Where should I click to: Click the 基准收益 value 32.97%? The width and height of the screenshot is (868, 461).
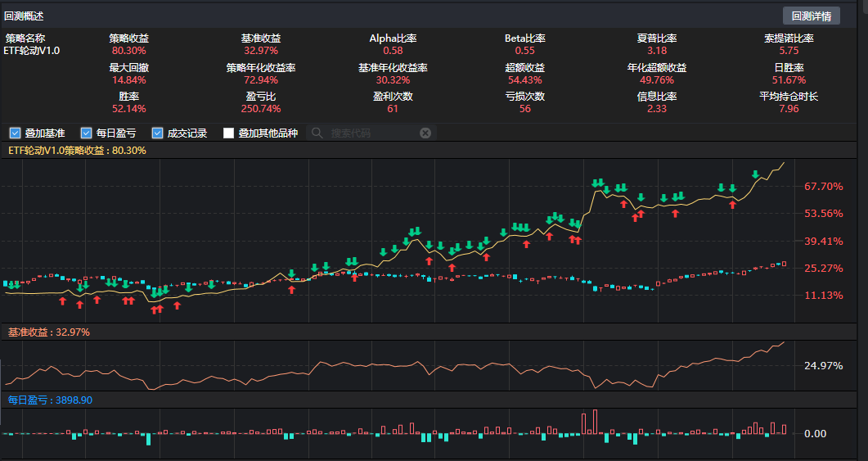261,51
